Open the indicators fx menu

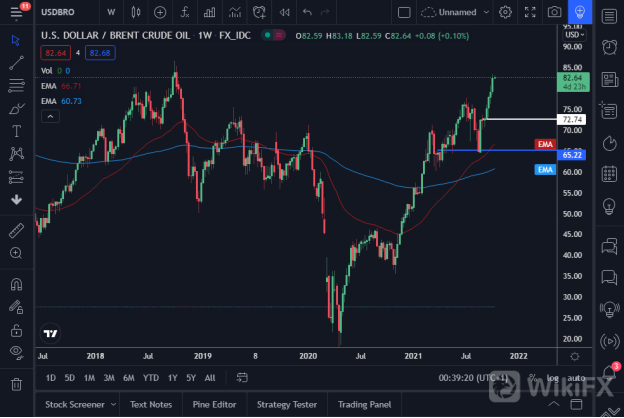tap(186, 12)
